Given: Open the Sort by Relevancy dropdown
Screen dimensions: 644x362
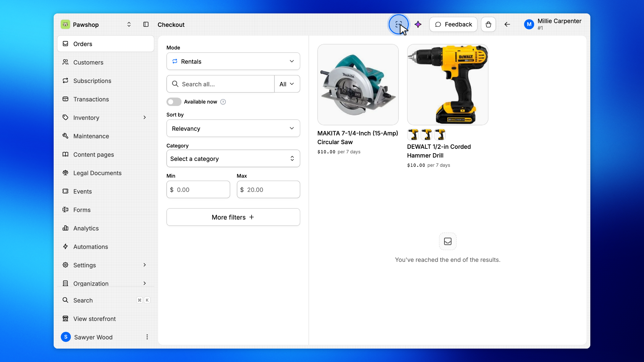Looking at the screenshot, I should (233, 128).
